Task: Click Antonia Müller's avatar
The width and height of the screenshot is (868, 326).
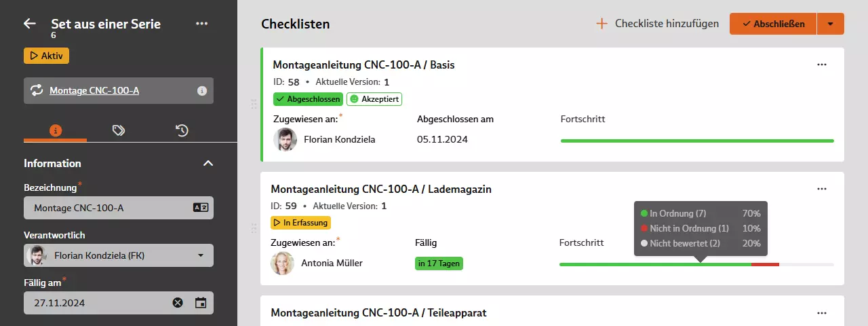Action: (x=283, y=264)
